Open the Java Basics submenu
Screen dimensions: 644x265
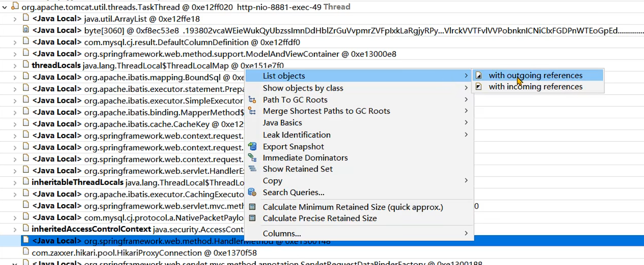359,123
